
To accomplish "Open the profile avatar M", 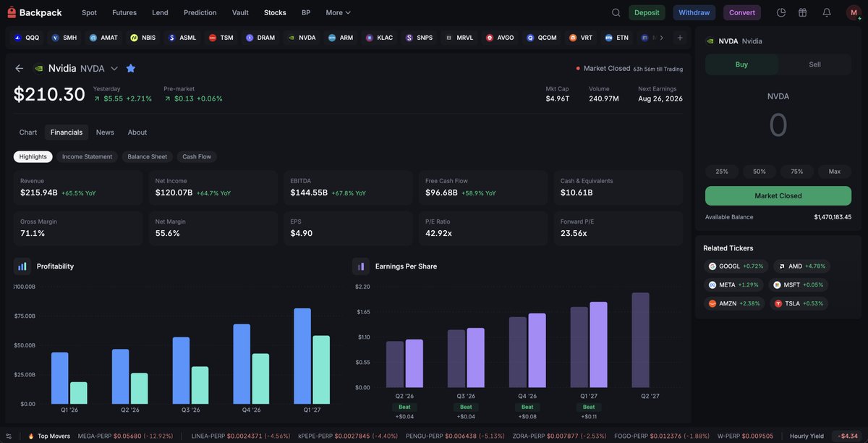I will 852,12.
